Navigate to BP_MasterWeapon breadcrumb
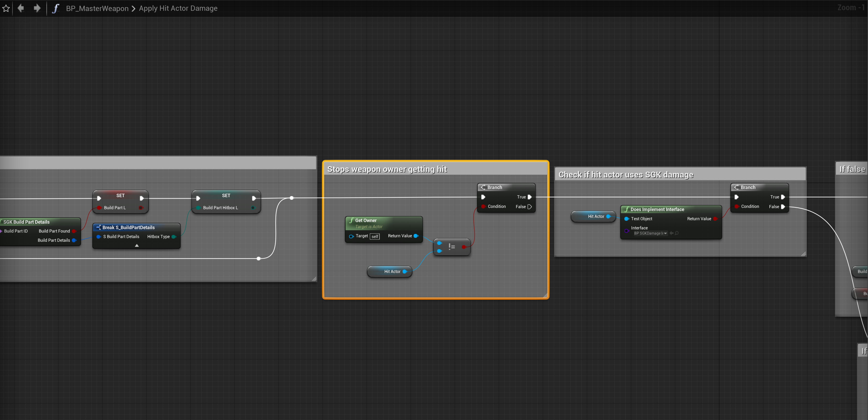The height and width of the screenshot is (420, 868). [x=97, y=8]
